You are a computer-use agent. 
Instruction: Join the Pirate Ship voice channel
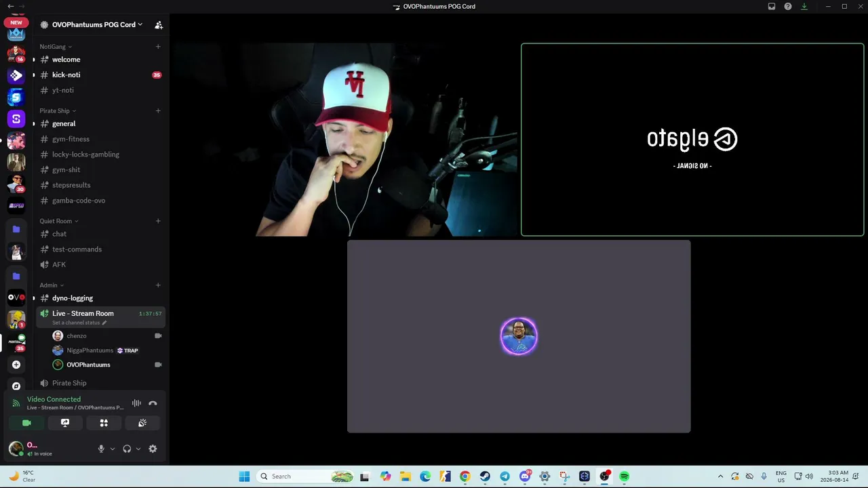click(100, 383)
